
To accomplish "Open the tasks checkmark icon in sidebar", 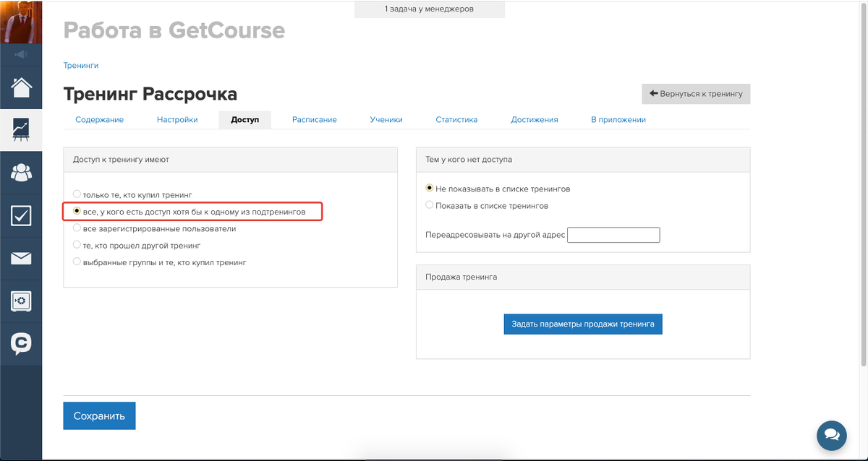I will (21, 215).
